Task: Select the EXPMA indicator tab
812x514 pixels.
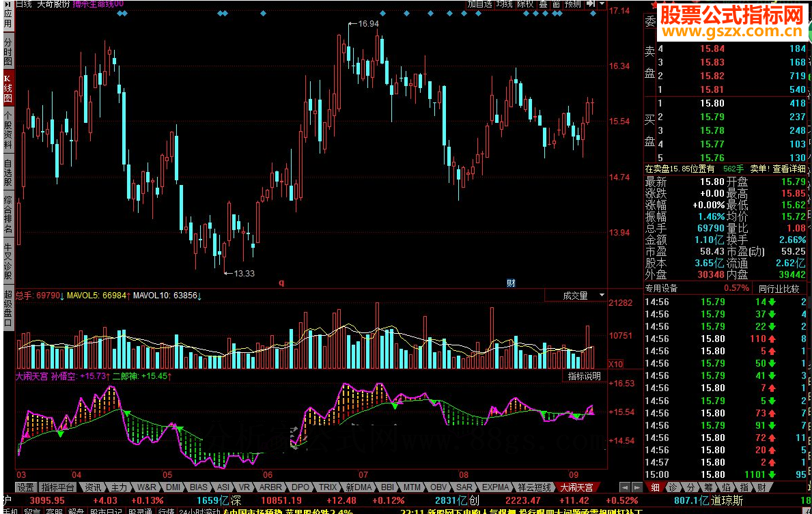Action: pyautogui.click(x=496, y=487)
